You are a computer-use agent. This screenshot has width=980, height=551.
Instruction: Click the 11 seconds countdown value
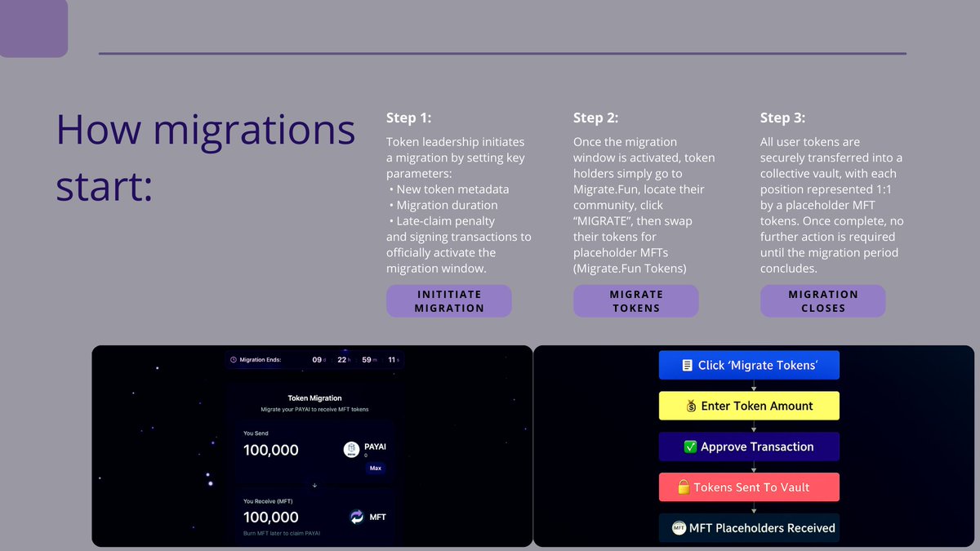(392, 359)
